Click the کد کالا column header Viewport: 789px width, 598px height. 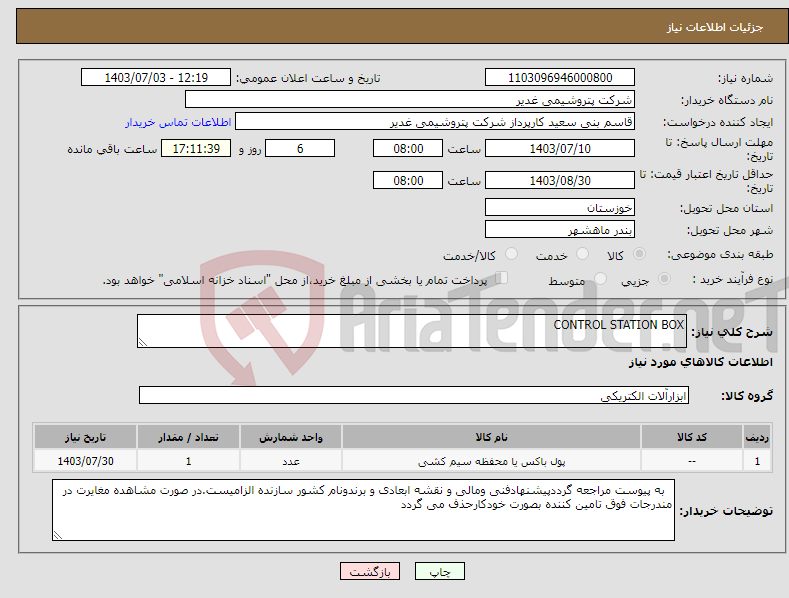[x=692, y=437]
